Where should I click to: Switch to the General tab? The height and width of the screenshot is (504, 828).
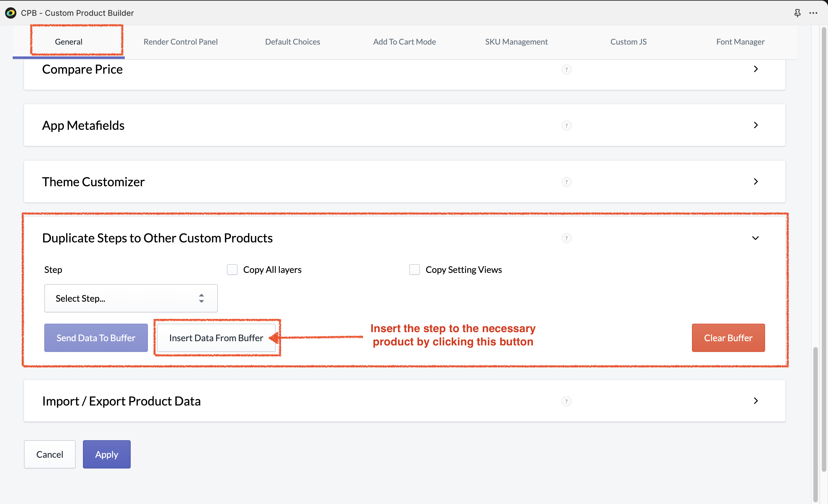pos(69,42)
